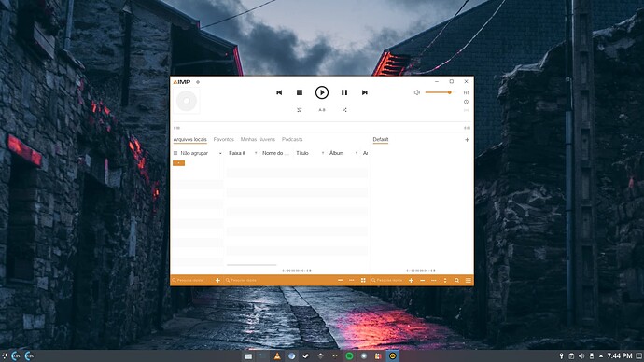Open the Título column filter arrow
Screen dimensions: 644x362
[x=323, y=153]
